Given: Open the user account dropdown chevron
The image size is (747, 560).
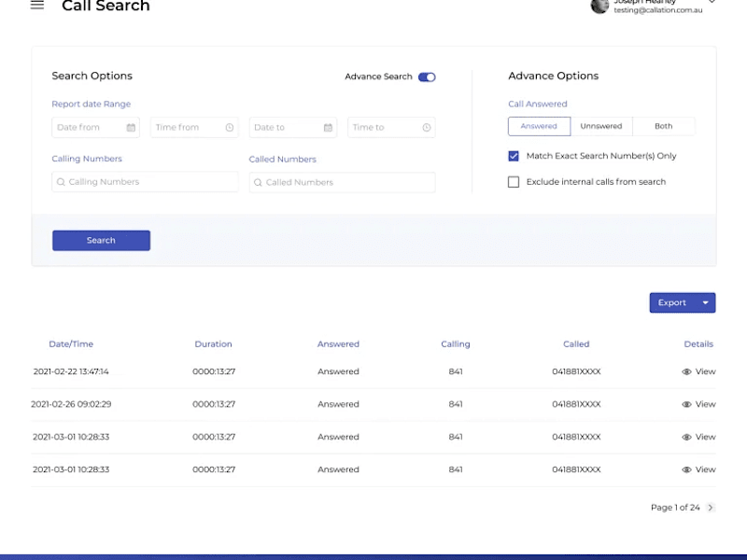Looking at the screenshot, I should tap(712, 2).
